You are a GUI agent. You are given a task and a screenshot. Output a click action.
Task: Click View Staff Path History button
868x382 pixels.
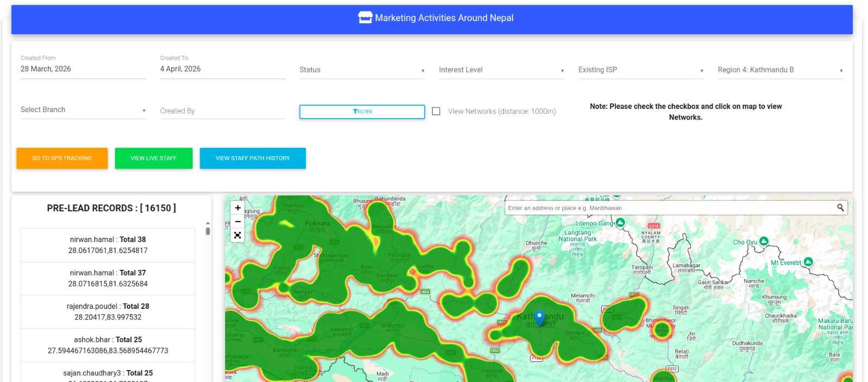[x=253, y=158]
